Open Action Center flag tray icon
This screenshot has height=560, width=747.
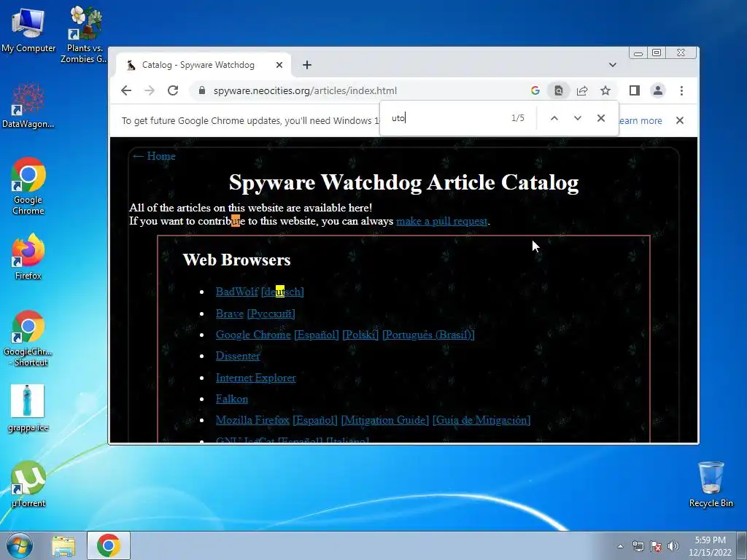656,546
